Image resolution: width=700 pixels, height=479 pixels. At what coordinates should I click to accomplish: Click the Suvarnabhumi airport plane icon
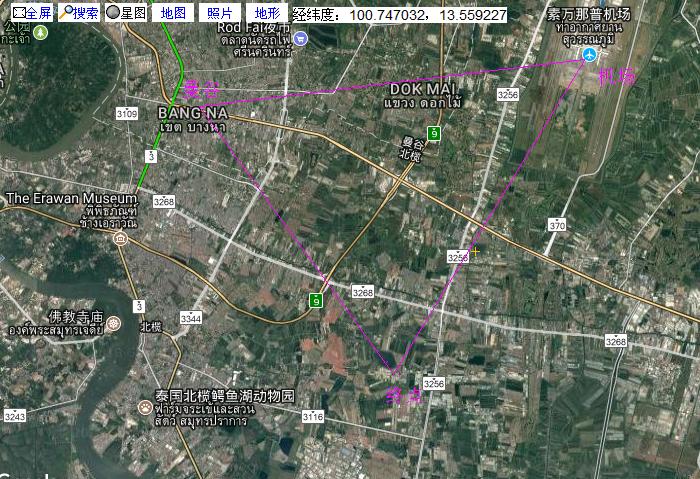pyautogui.click(x=589, y=54)
